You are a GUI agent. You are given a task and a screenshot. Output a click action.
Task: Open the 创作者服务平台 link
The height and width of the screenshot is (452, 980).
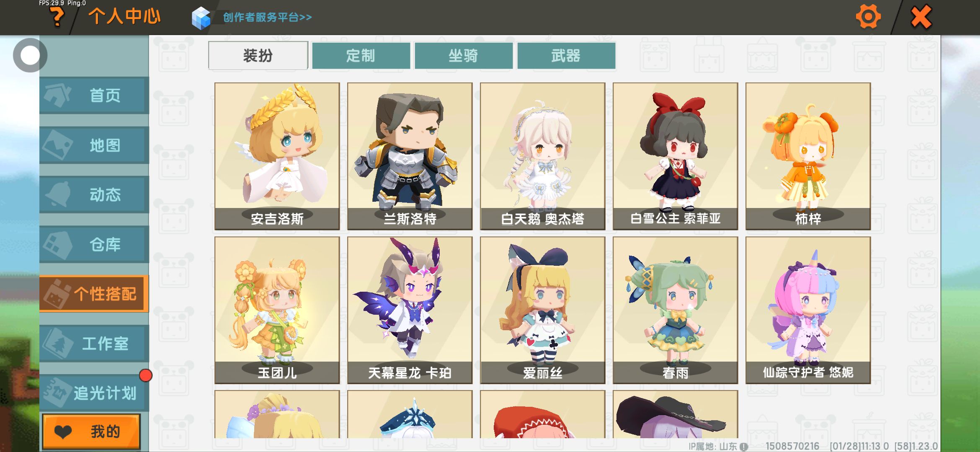pyautogui.click(x=267, y=17)
